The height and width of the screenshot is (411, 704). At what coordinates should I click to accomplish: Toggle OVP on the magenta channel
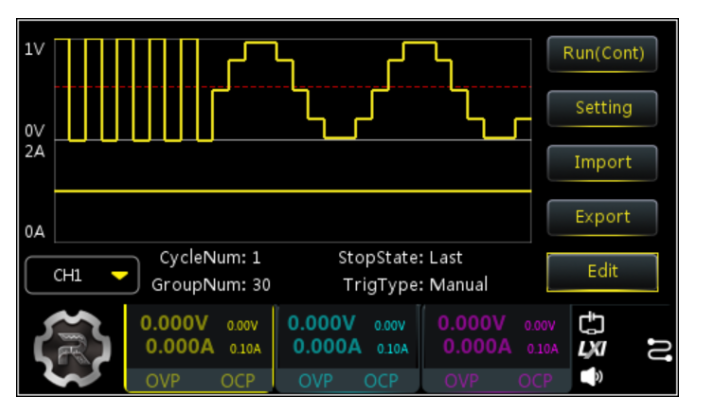tap(462, 381)
